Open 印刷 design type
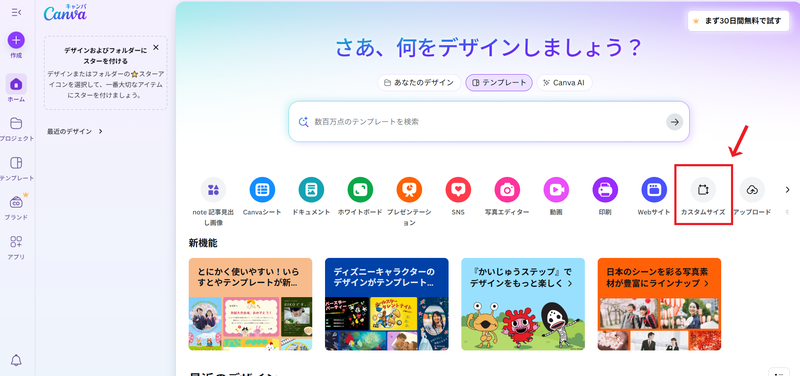The height and width of the screenshot is (376, 800). coord(605,197)
